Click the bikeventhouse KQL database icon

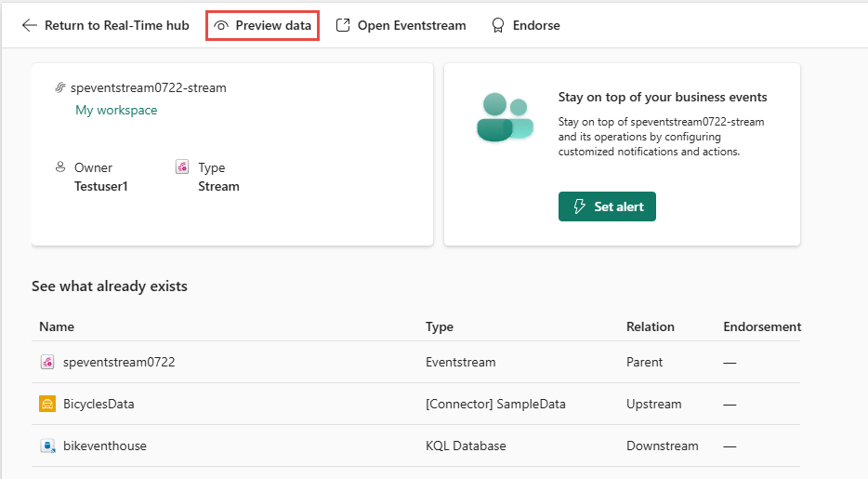(x=47, y=446)
